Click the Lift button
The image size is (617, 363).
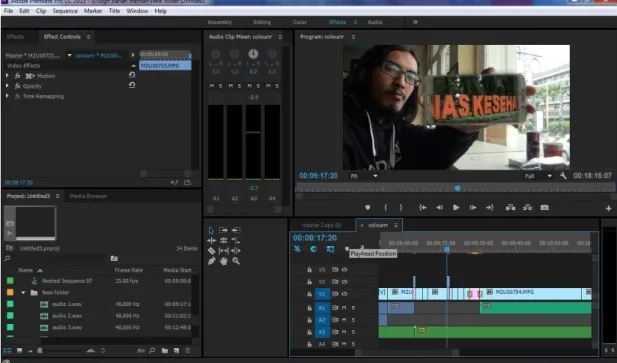coord(510,208)
